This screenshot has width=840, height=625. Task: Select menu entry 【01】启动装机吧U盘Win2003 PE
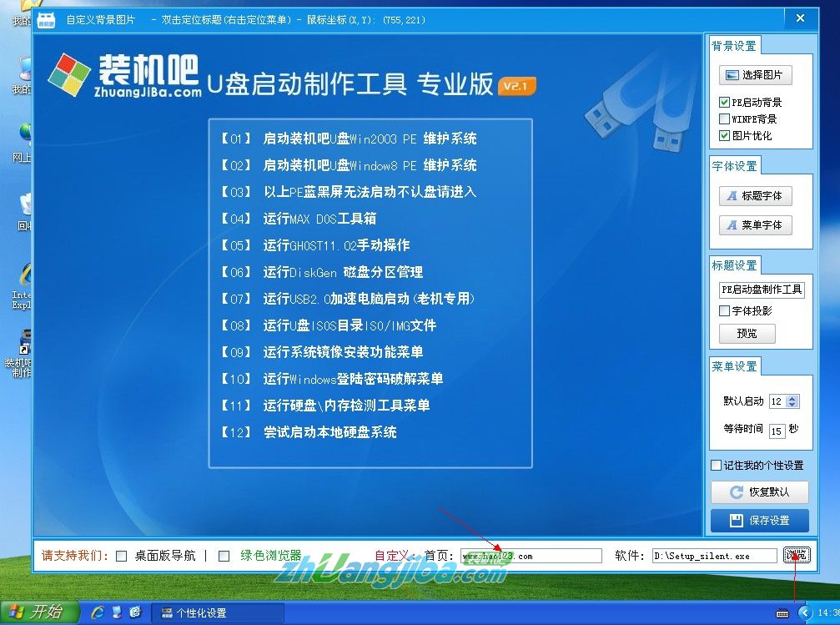(350, 139)
